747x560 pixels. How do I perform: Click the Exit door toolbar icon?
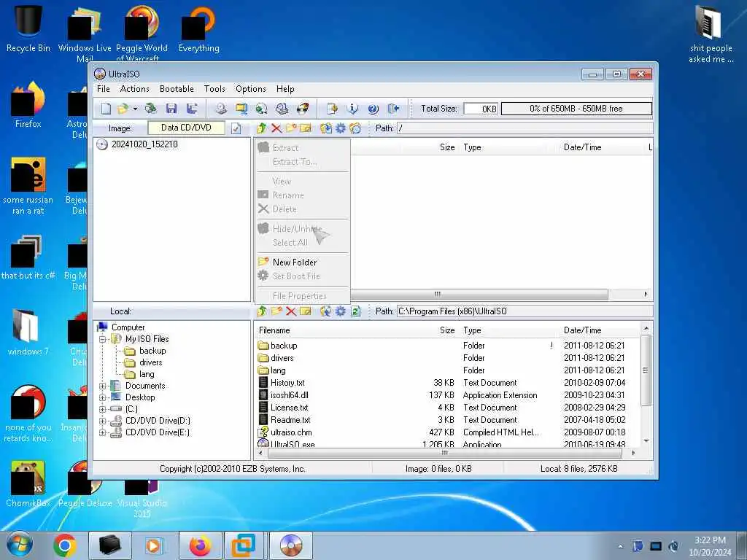click(x=393, y=109)
